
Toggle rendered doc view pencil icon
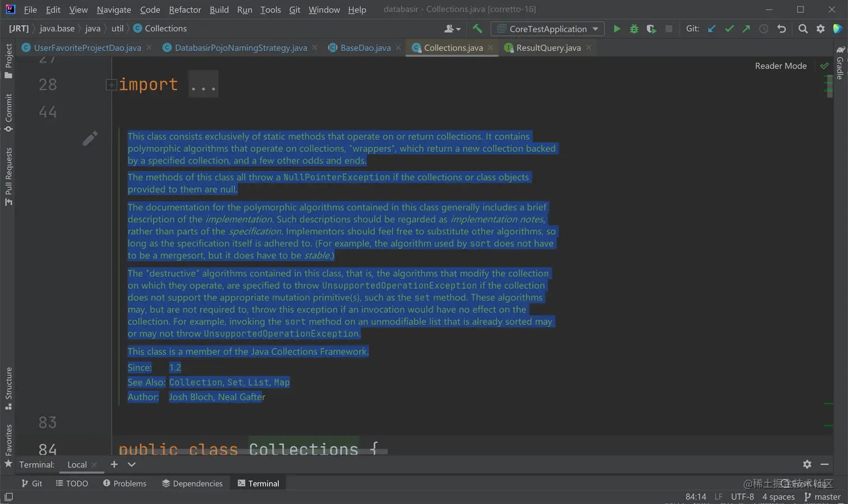click(90, 138)
